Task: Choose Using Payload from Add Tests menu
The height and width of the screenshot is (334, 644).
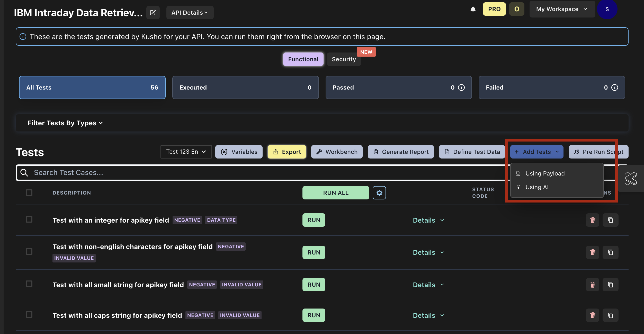Action: [x=557, y=173]
